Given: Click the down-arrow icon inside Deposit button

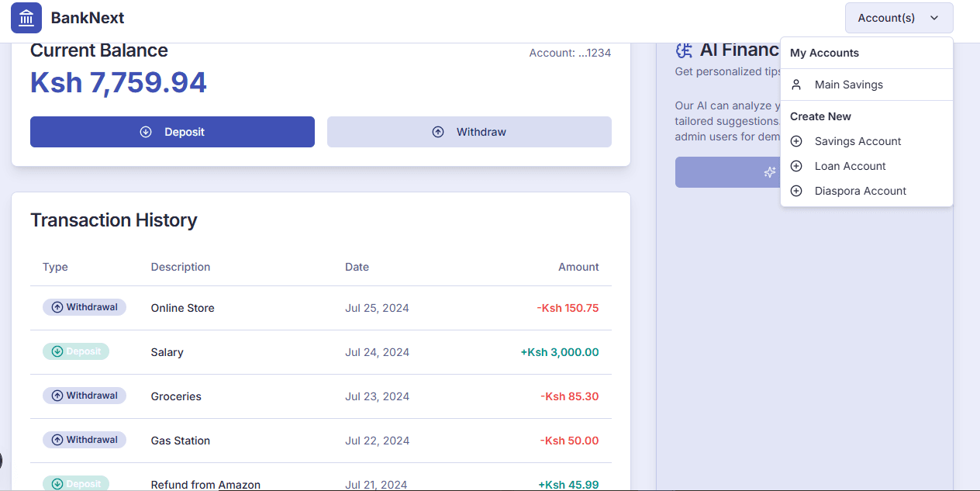Looking at the screenshot, I should (x=146, y=132).
